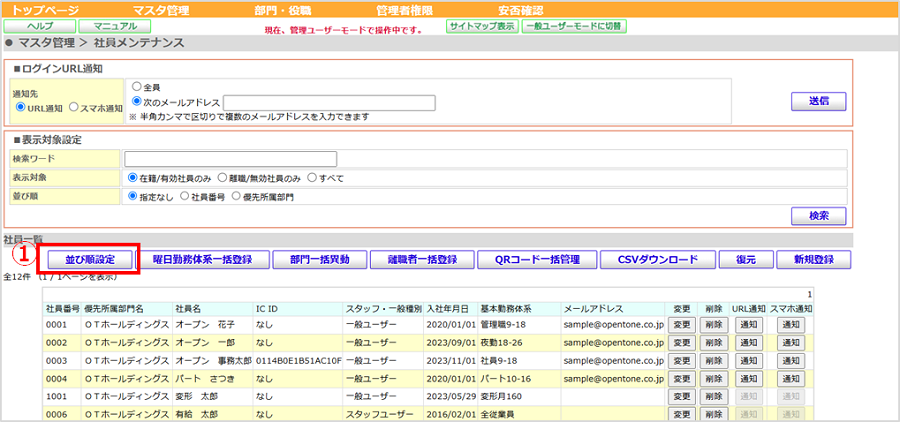
Task: Open the マスタ管理 menu
Action: (x=160, y=10)
